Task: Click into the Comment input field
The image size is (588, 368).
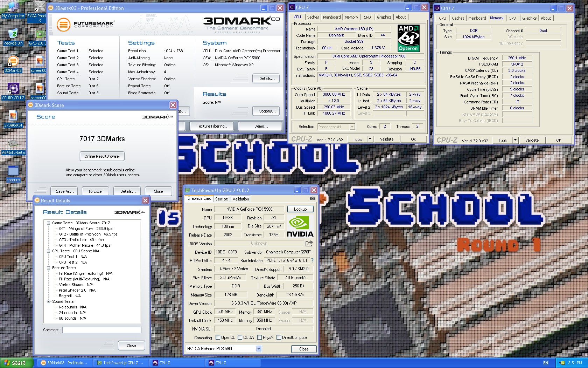Action: tap(102, 330)
